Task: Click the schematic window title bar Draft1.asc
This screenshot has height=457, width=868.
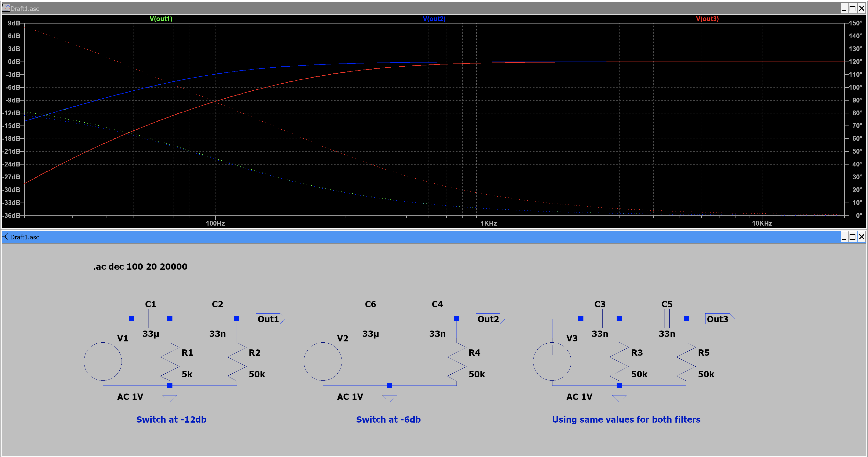Action: tap(434, 237)
